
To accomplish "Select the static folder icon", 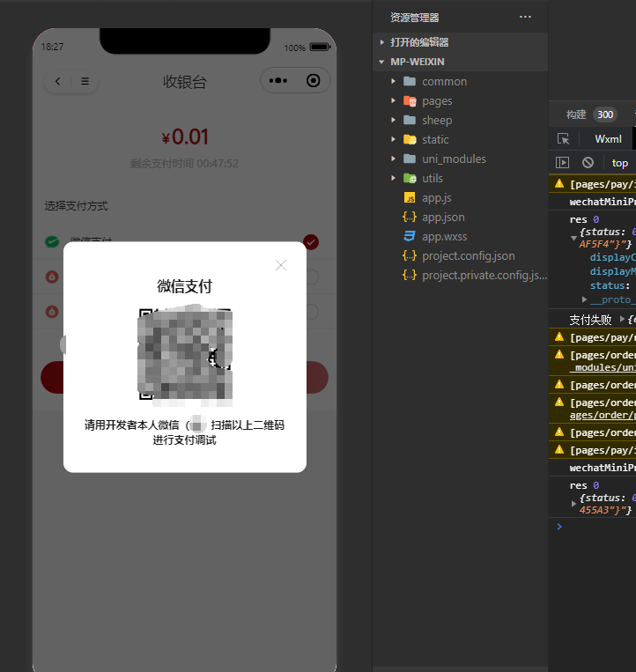I will click(410, 139).
